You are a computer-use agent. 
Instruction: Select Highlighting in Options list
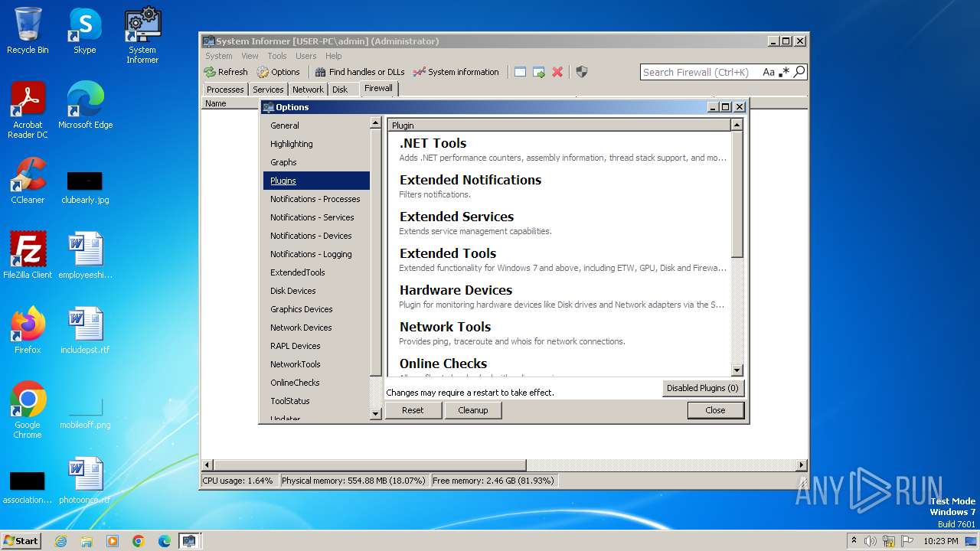coord(316,144)
